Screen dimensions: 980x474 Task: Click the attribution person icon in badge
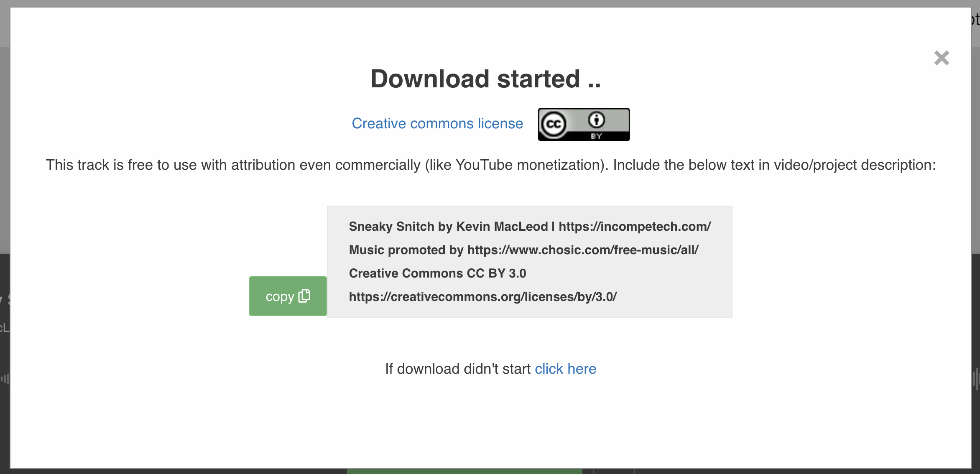click(597, 120)
